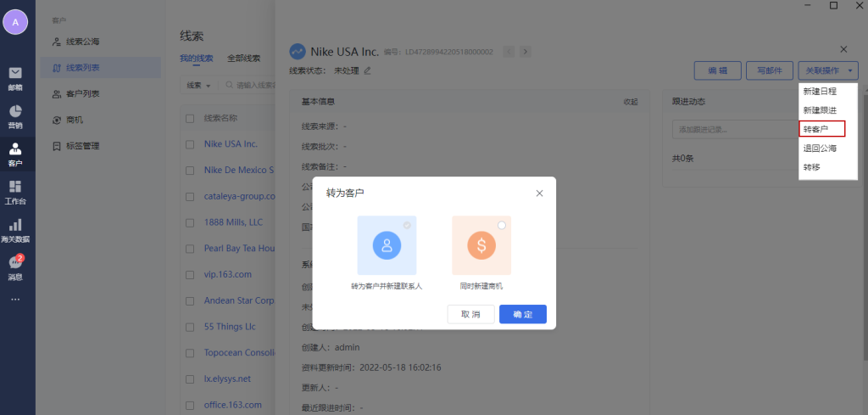This screenshot has width=868, height=415.
Task: Switch to the 全部线索 tab
Action: click(x=243, y=59)
